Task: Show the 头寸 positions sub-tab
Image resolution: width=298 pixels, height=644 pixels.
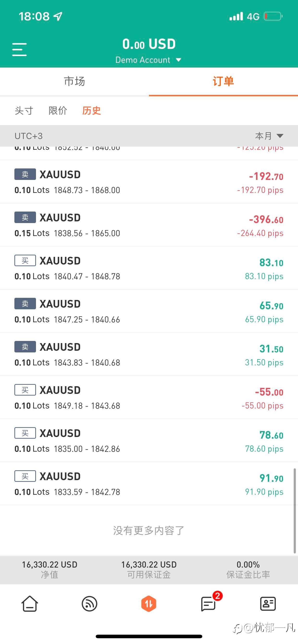Action: pyautogui.click(x=24, y=110)
